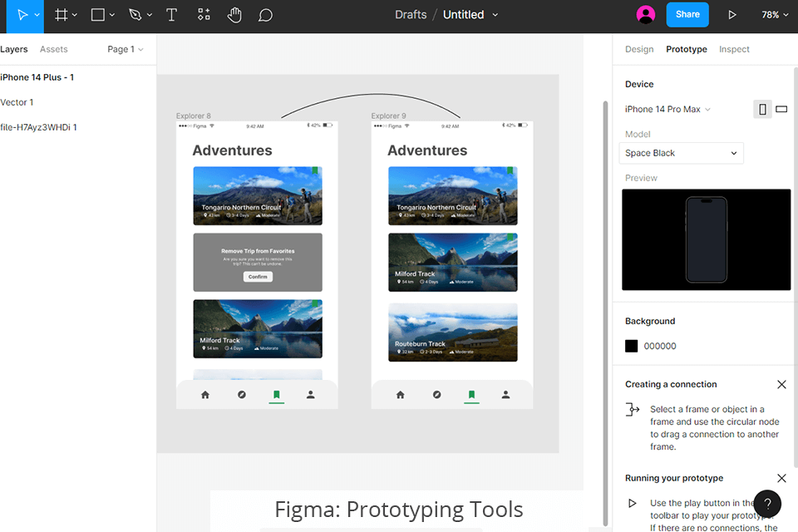The image size is (798, 532).
Task: Close the Creating a connection tip
Action: coord(781,384)
